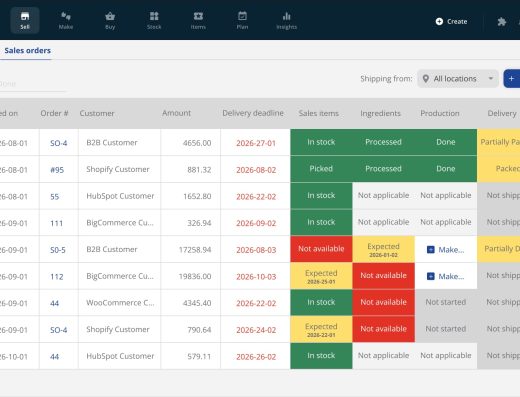This screenshot has width=520, height=397.
Task: Click plus icon in SO-5 Make cell
Action: pyautogui.click(x=431, y=250)
